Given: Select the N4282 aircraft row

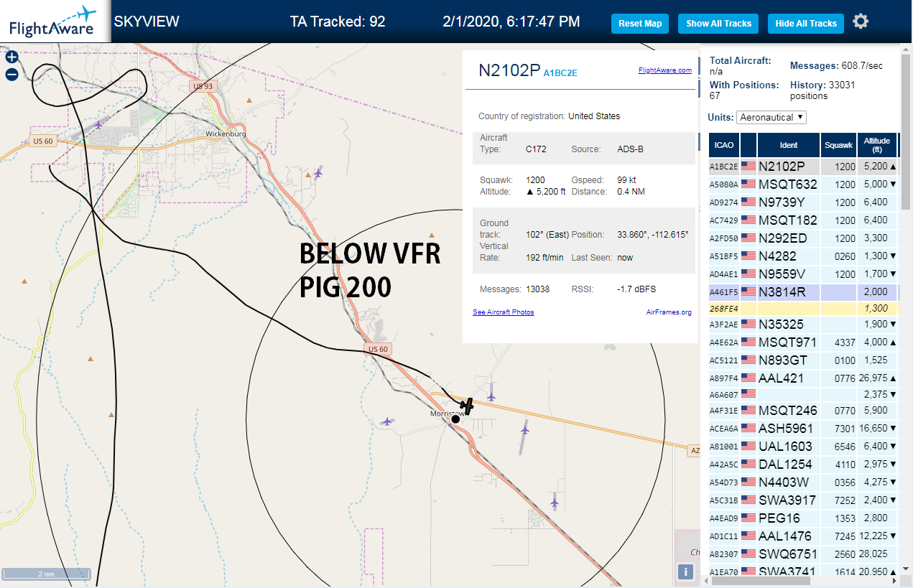Looking at the screenshot, I should [803, 256].
